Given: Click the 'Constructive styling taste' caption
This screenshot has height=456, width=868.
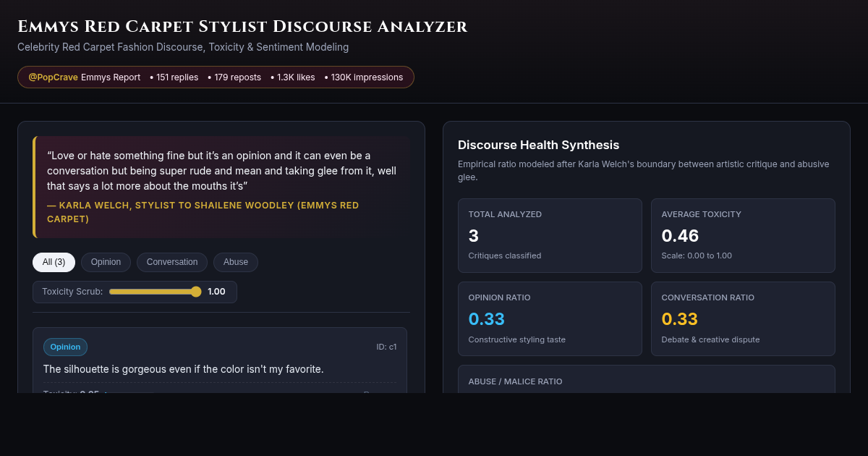Looking at the screenshot, I should click(517, 339).
